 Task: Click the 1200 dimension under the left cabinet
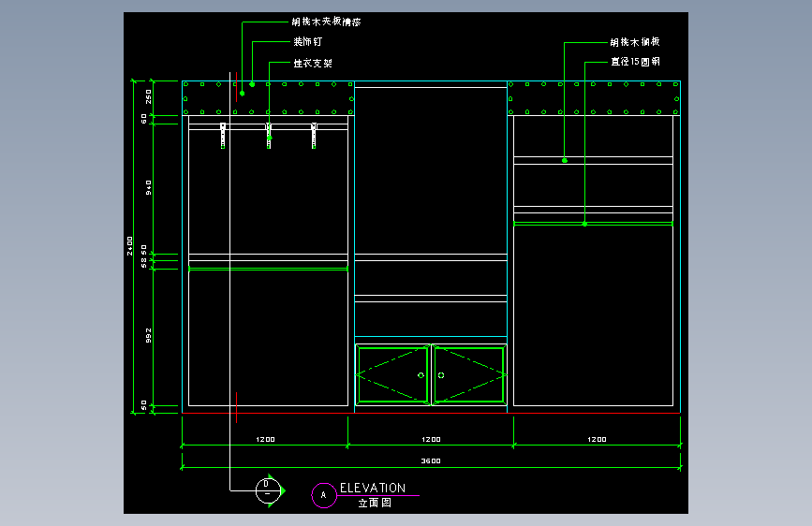pyautogui.click(x=265, y=440)
